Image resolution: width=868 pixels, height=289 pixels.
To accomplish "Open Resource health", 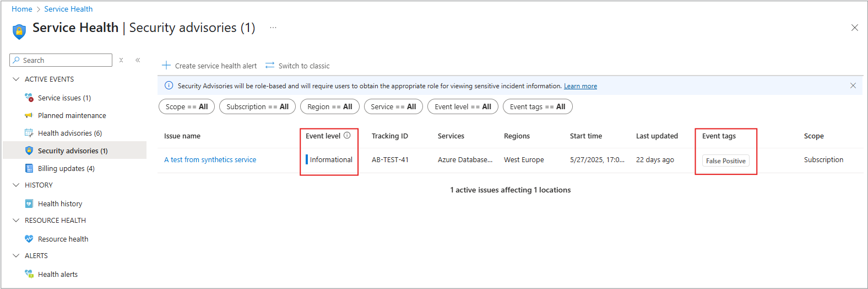I will coord(63,239).
